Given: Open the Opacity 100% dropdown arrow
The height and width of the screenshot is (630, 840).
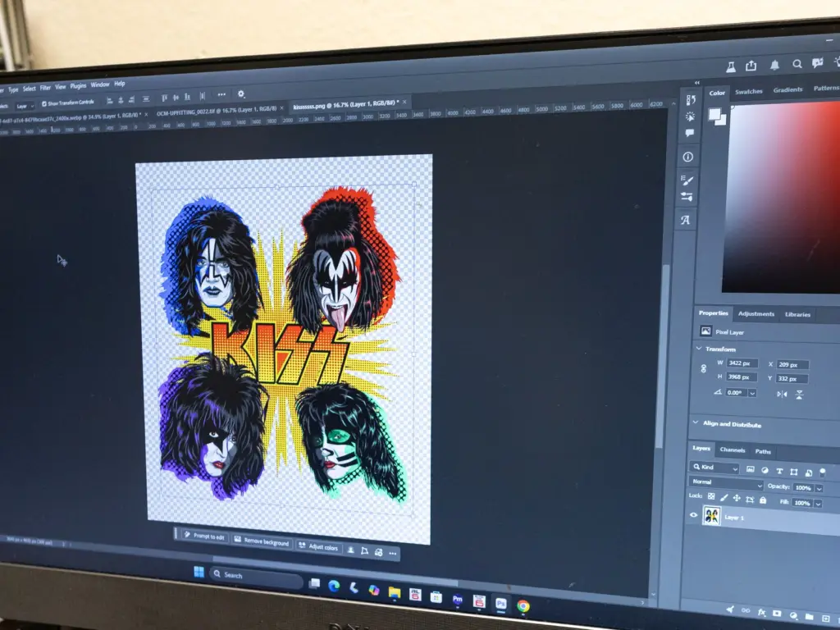Looking at the screenshot, I should 819,489.
